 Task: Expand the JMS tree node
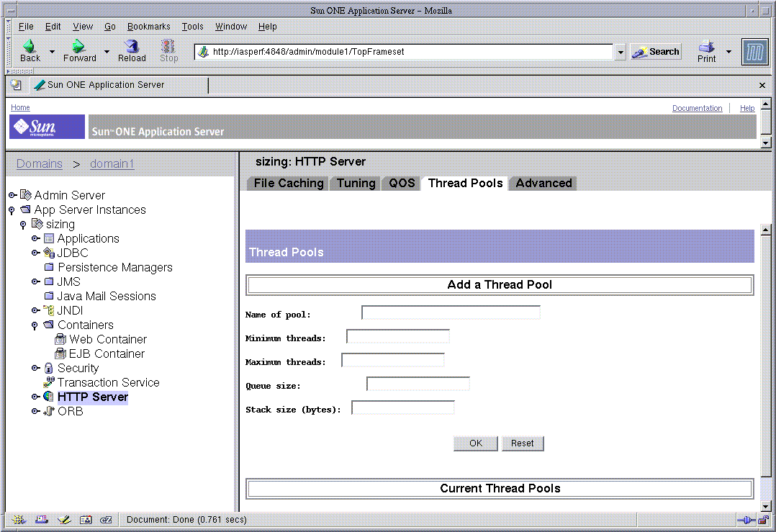point(36,281)
